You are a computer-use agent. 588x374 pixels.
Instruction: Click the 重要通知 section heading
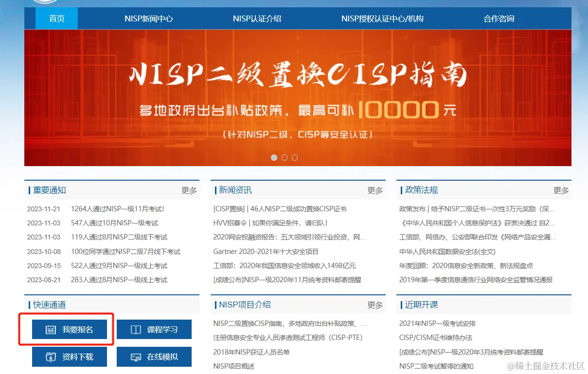[x=49, y=190]
